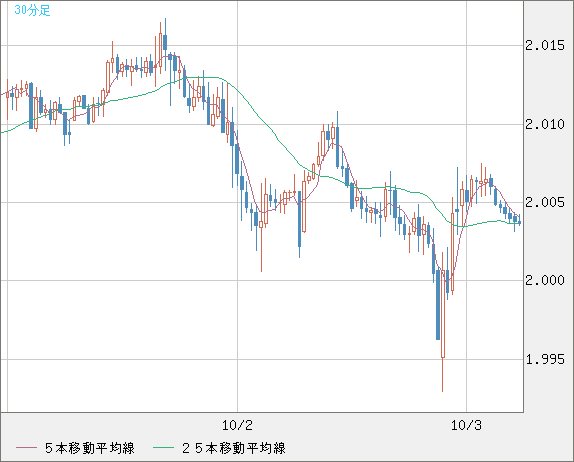Click the 30分足 timeframe label
Screen dimensions: 574x462
pyautogui.click(x=32, y=10)
